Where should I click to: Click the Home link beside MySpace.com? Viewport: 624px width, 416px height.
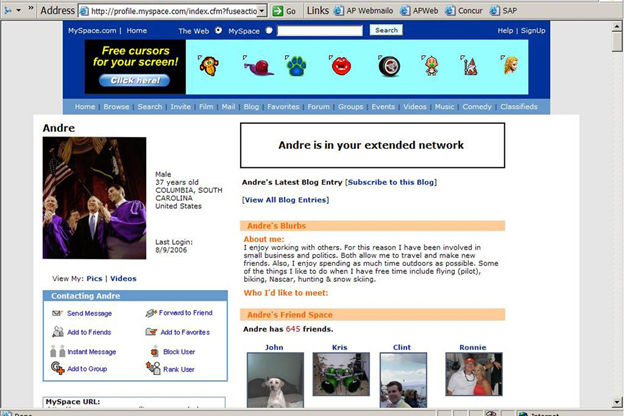point(136,31)
